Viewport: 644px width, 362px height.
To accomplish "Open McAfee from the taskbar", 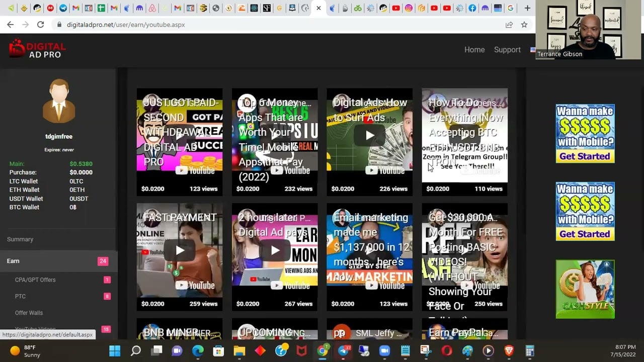I will 301,350.
